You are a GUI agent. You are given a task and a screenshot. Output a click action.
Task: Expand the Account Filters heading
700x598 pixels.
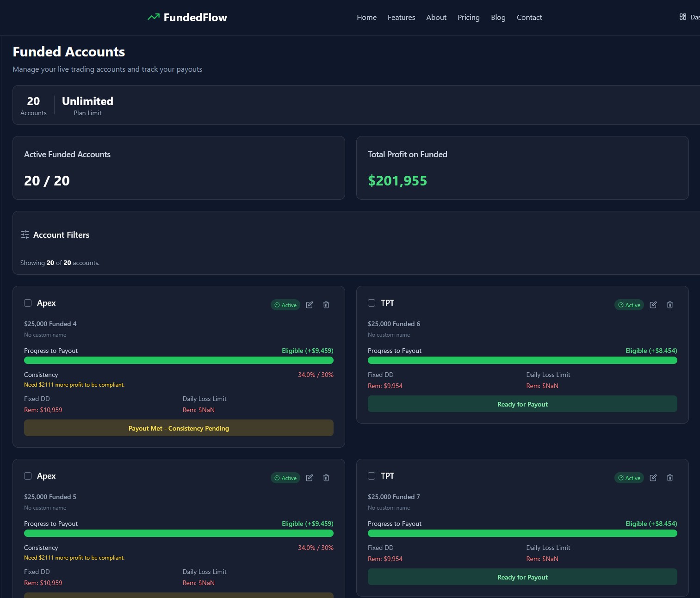61,235
